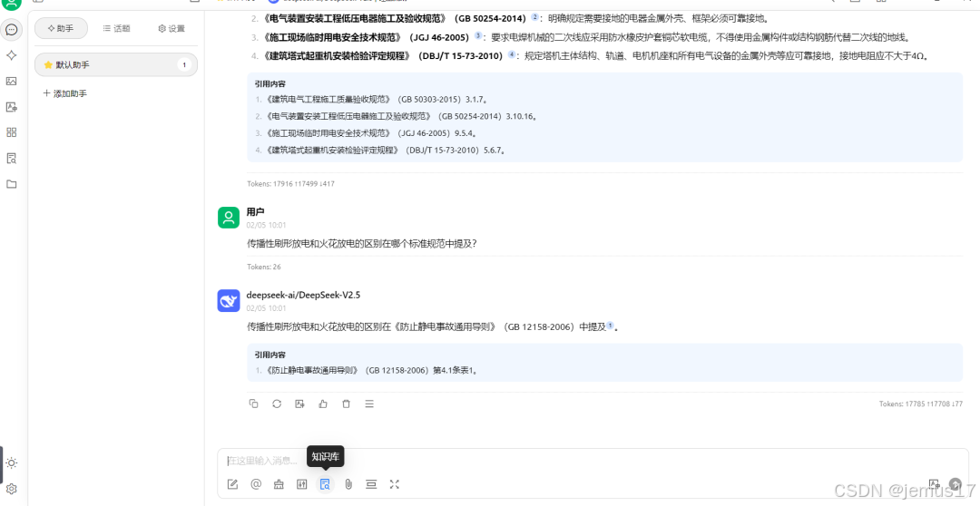Open the image painting sidebar icon
The image size is (980, 506).
coord(11,82)
